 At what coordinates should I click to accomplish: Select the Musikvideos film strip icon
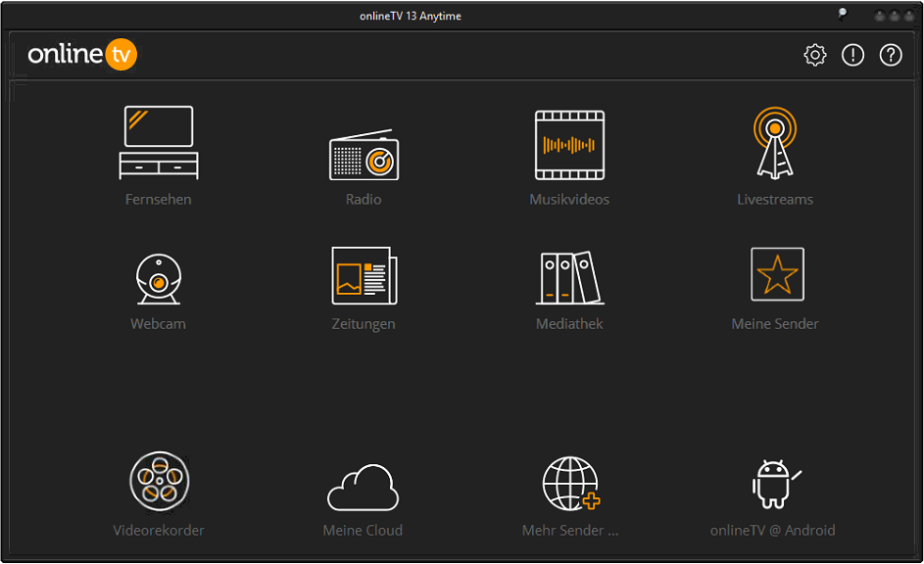click(569, 145)
